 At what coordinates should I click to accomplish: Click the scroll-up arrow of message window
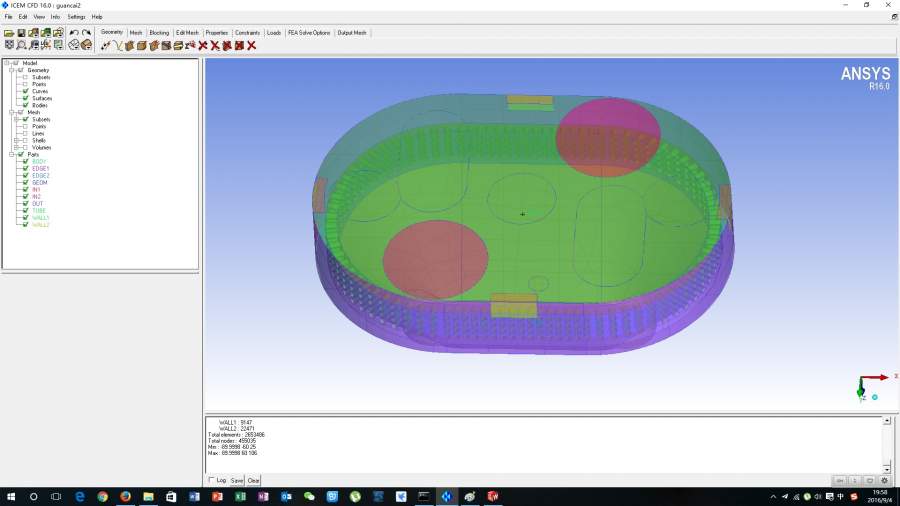pyautogui.click(x=887, y=421)
